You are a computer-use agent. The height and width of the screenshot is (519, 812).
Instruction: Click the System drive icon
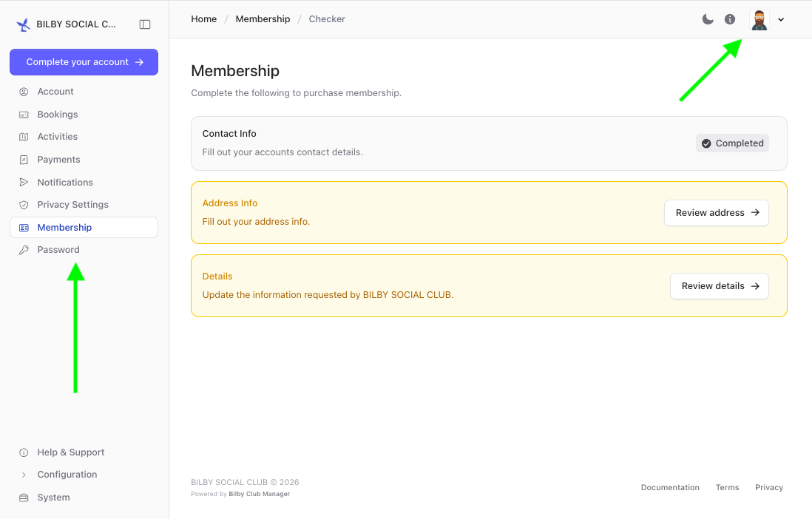[x=24, y=498]
